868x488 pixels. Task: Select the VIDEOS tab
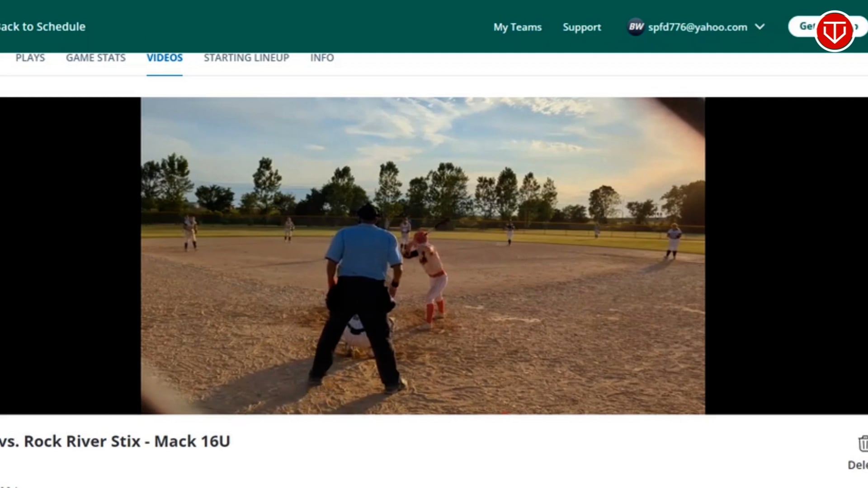click(x=165, y=58)
